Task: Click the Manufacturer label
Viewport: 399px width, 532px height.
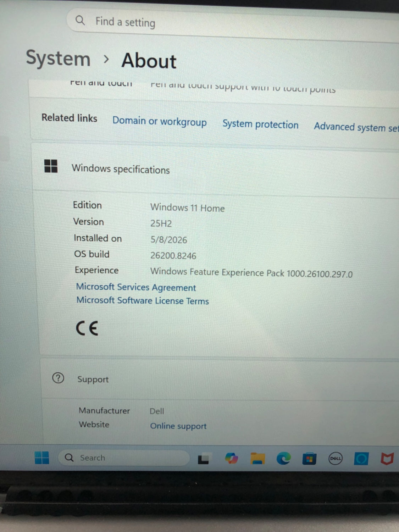Action: [104, 410]
